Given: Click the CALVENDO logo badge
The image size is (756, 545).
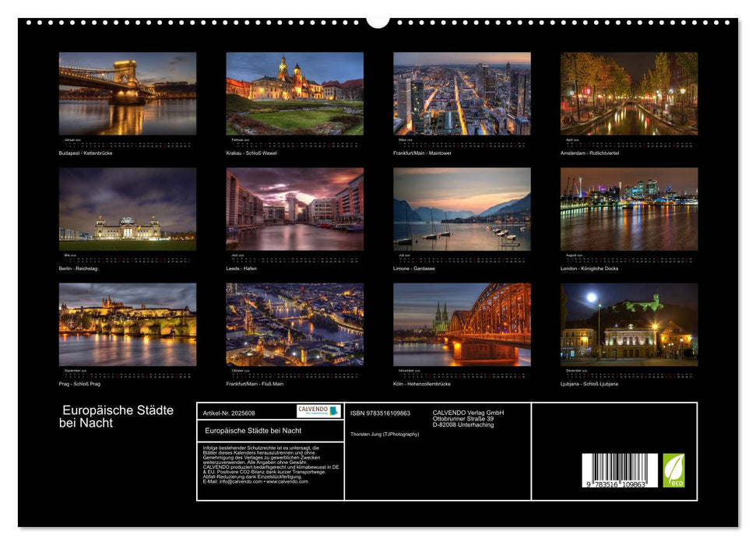Looking at the screenshot, I should (318, 411).
